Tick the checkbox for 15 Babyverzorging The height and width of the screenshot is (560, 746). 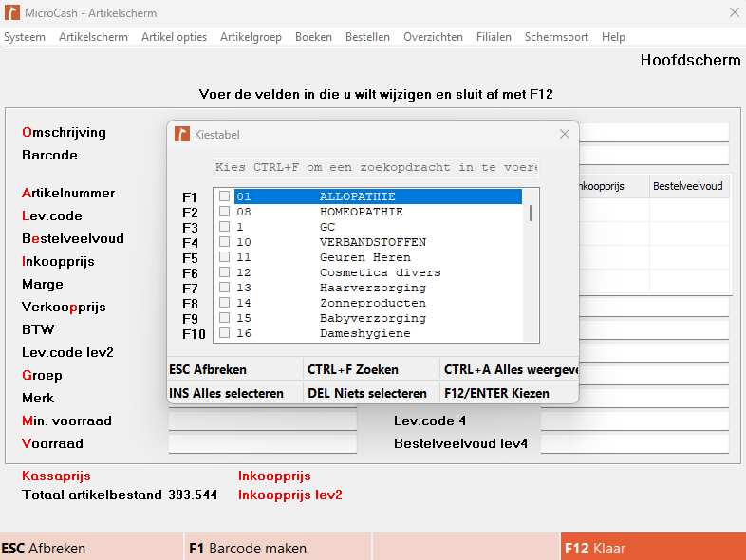coord(225,318)
